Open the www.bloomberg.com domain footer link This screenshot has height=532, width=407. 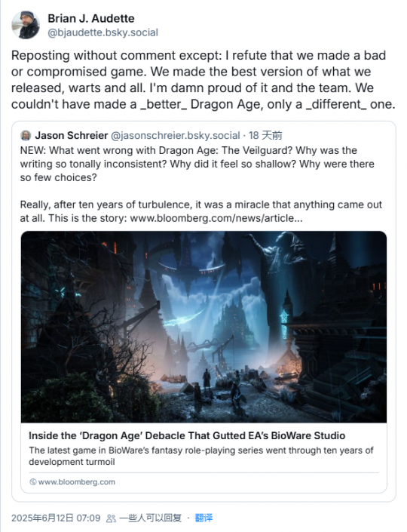77,481
